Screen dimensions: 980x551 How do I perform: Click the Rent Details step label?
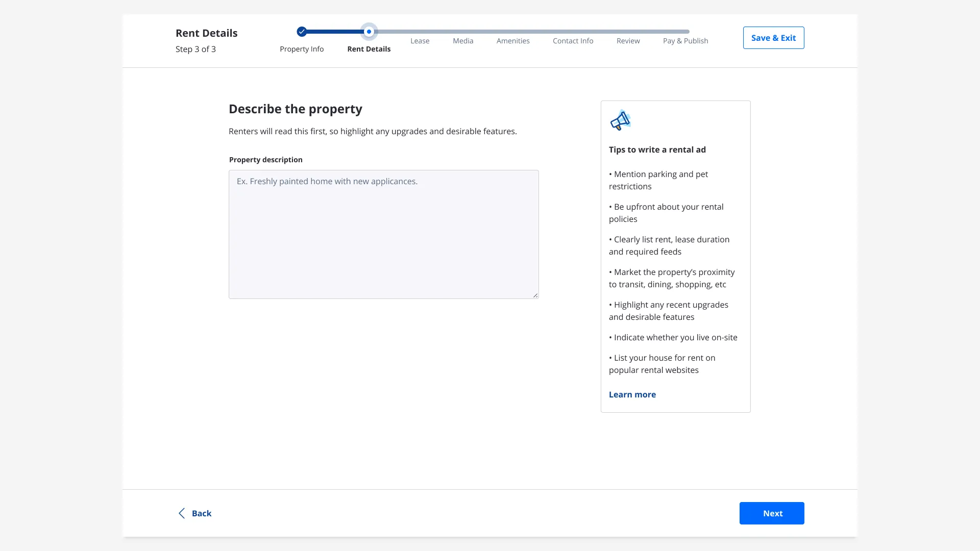point(369,49)
